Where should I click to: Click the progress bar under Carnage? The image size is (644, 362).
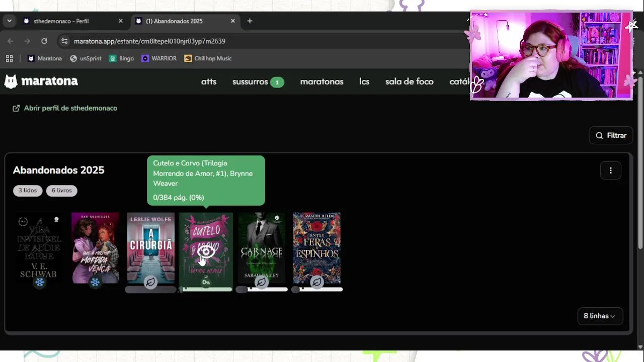(x=261, y=290)
